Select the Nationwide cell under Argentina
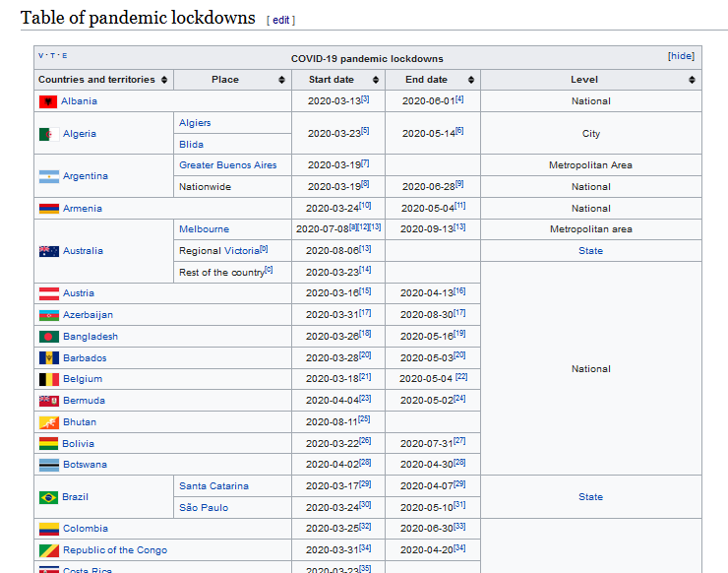728x573 pixels. (x=232, y=187)
